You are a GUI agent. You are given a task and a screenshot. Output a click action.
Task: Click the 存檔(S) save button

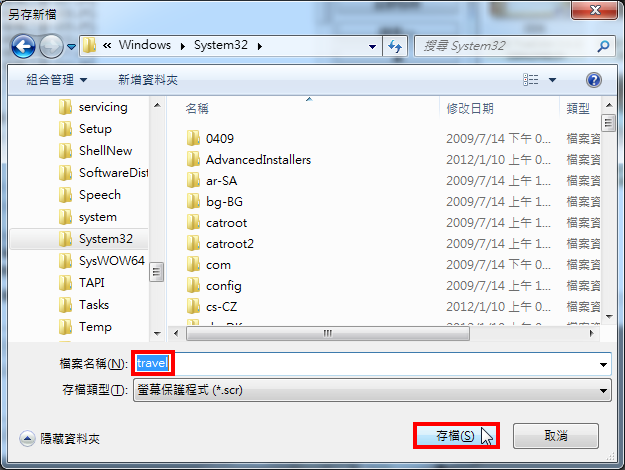tap(456, 436)
